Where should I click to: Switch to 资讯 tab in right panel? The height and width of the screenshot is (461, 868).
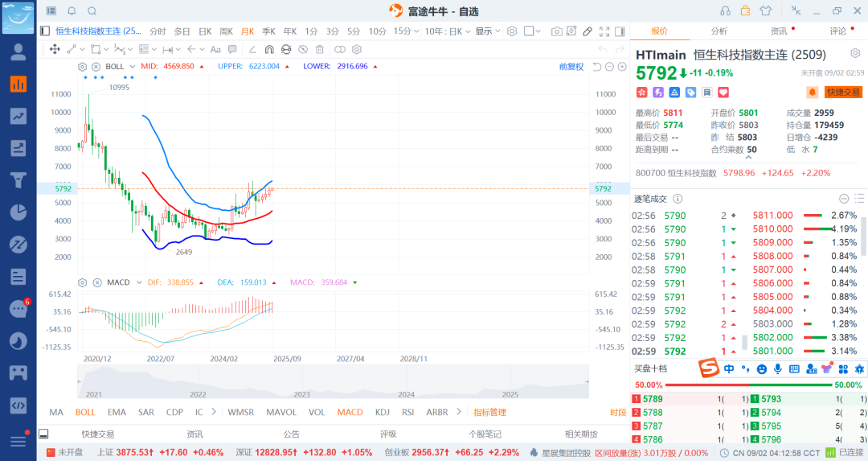(x=779, y=31)
